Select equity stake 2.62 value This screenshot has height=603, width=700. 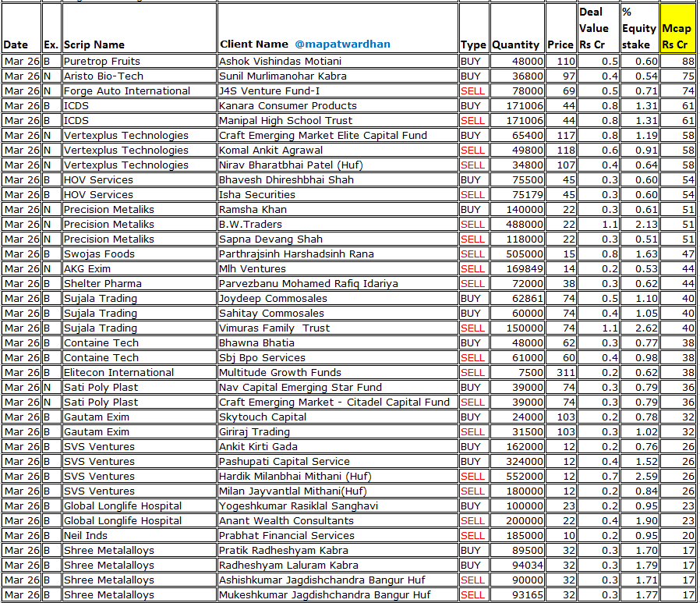click(639, 328)
